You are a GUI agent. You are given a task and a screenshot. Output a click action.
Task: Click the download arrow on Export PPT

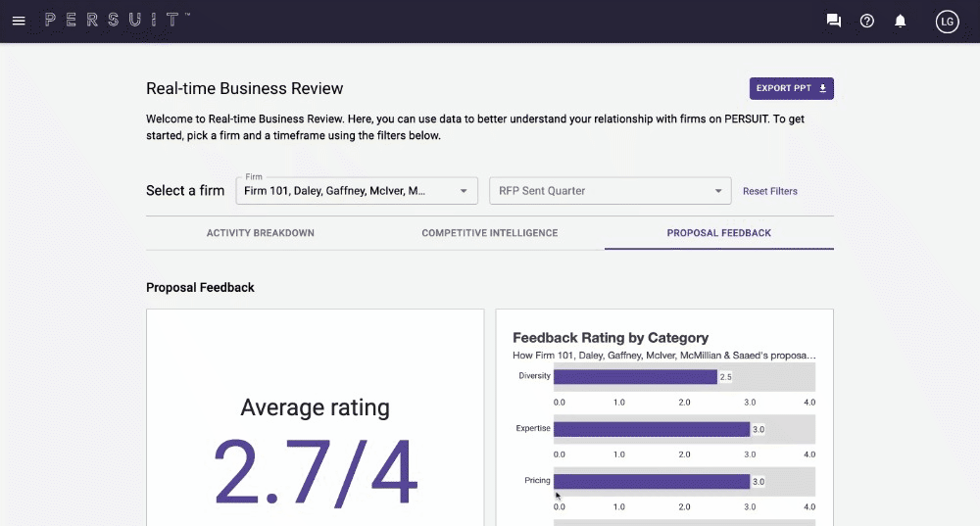(823, 88)
